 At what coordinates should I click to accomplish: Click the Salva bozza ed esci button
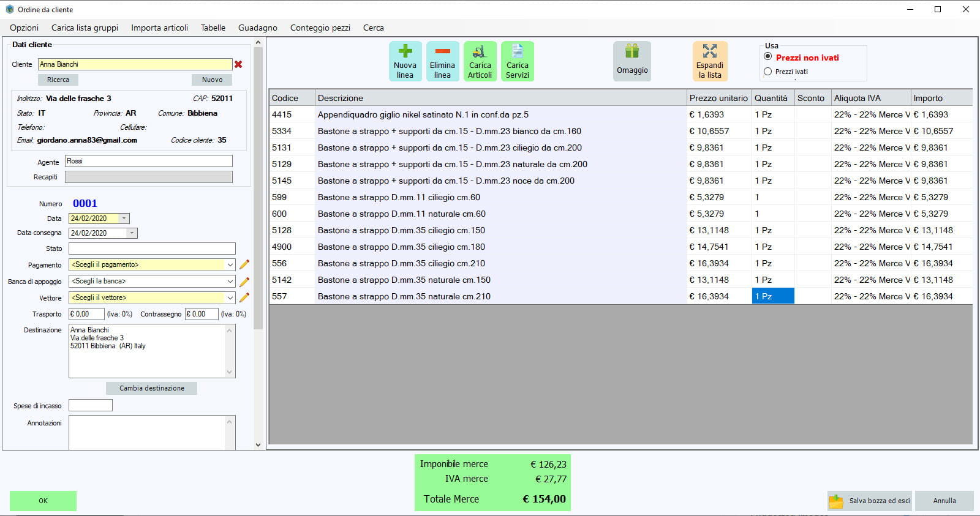(870, 501)
